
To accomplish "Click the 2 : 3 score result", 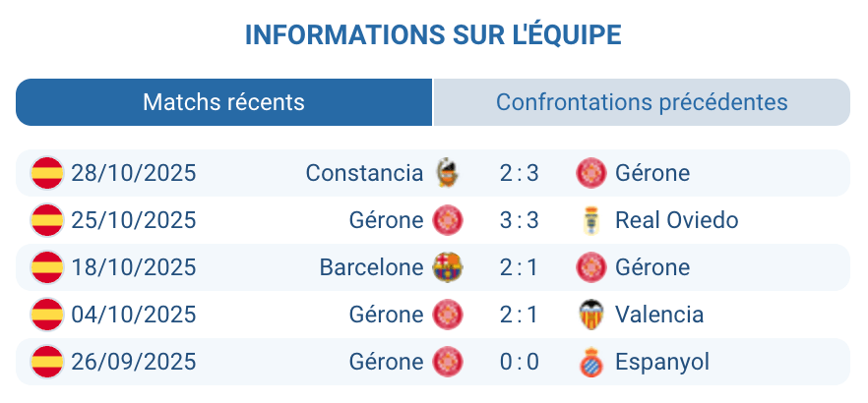I will (519, 173).
